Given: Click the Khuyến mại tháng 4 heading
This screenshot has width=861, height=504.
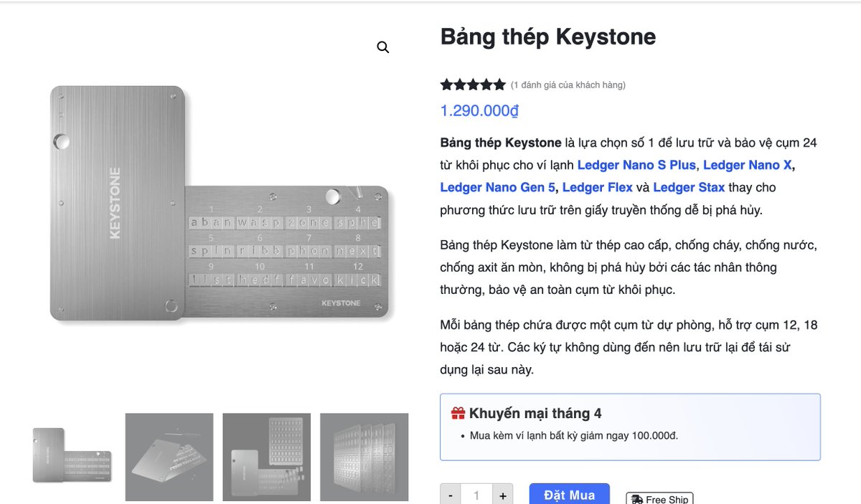Looking at the screenshot, I should coord(535,414).
